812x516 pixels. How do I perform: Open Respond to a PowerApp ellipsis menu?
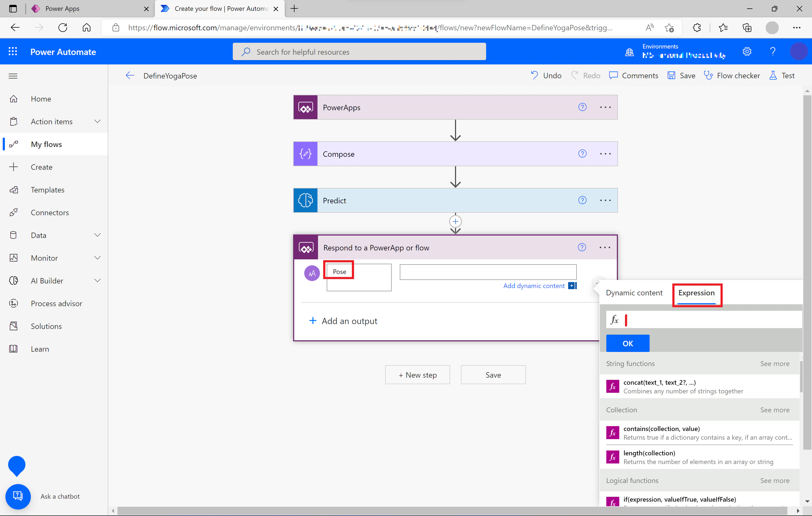(x=605, y=247)
